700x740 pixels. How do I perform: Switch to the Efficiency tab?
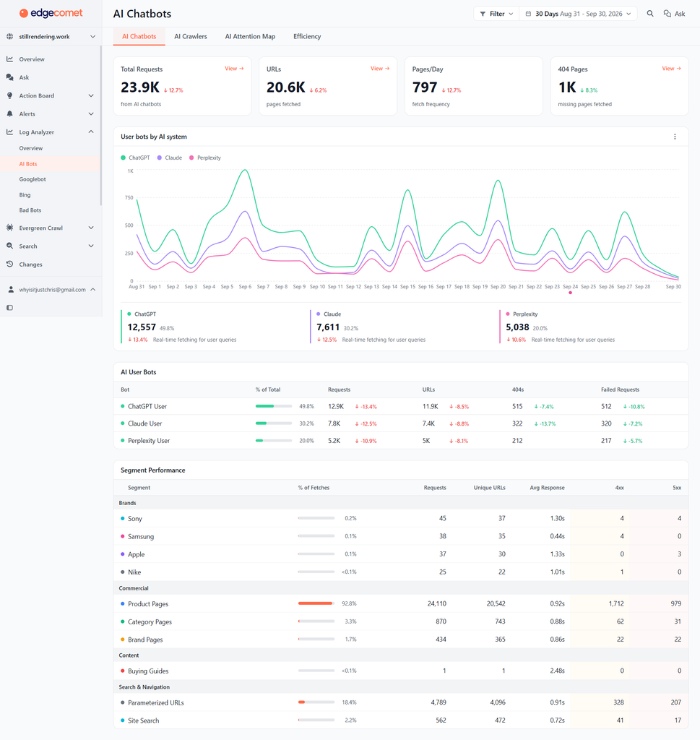[x=307, y=36]
